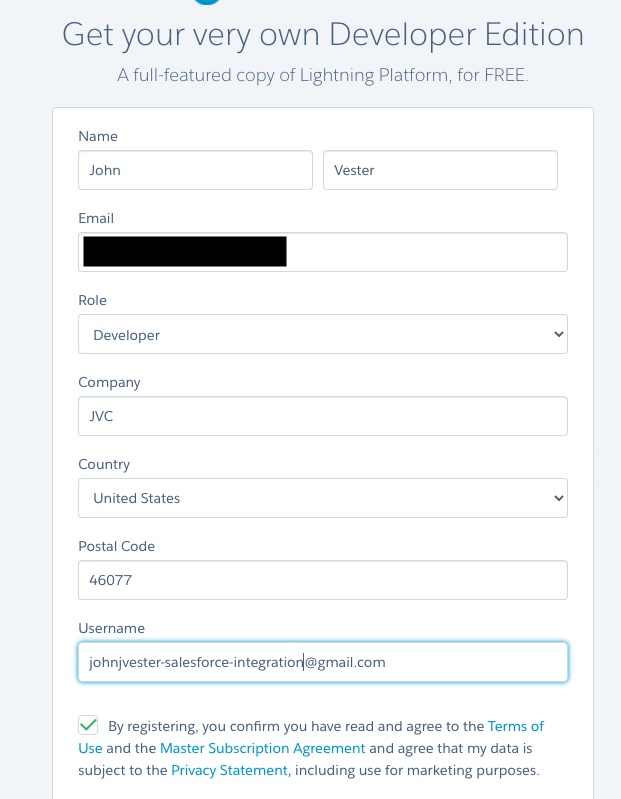Click the Company field label
The width and height of the screenshot is (621, 799).
point(109,382)
